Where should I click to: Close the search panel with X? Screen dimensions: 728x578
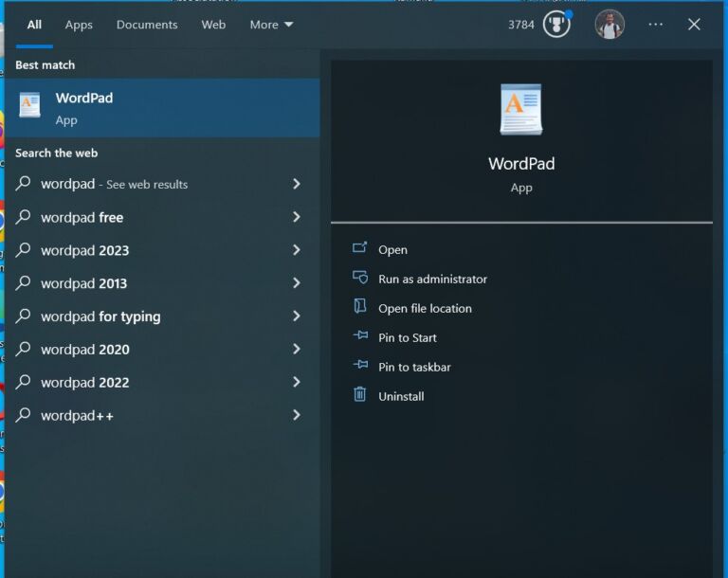tap(694, 25)
